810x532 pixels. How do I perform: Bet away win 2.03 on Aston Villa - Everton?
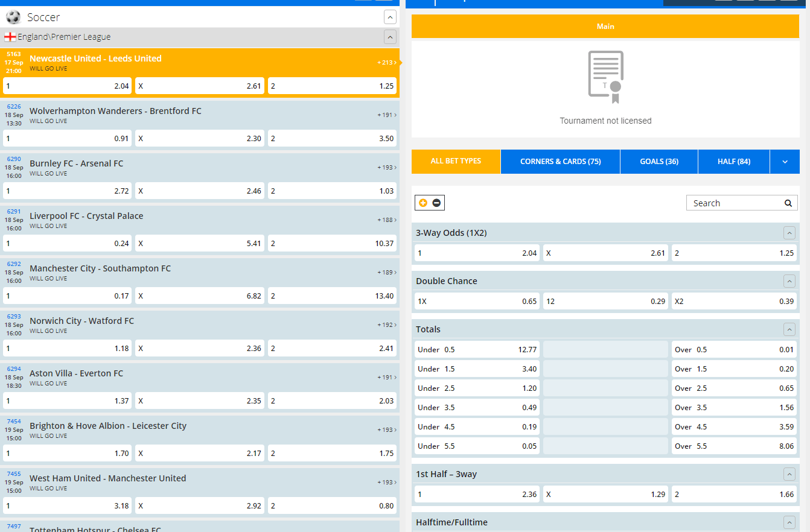coord(332,401)
